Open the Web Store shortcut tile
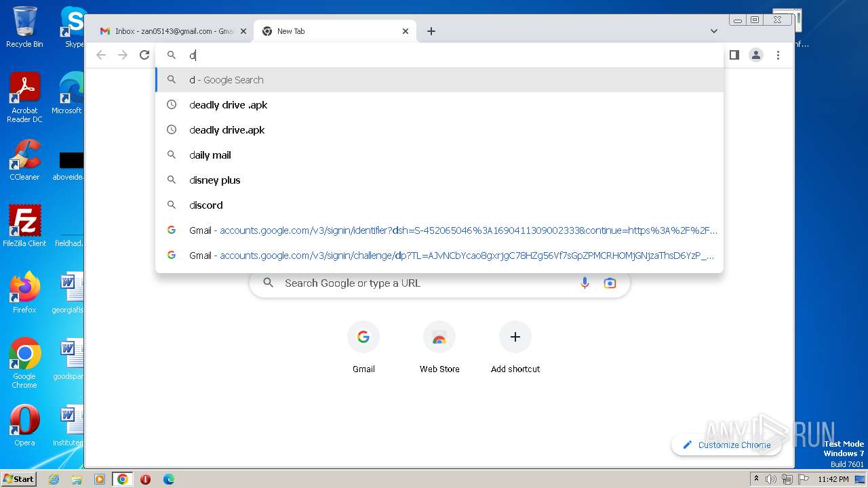Screen dimensions: 868x488 click(x=439, y=348)
